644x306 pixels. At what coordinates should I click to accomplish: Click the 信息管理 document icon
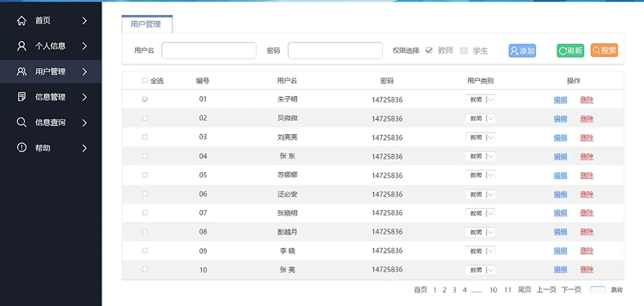pyautogui.click(x=21, y=97)
